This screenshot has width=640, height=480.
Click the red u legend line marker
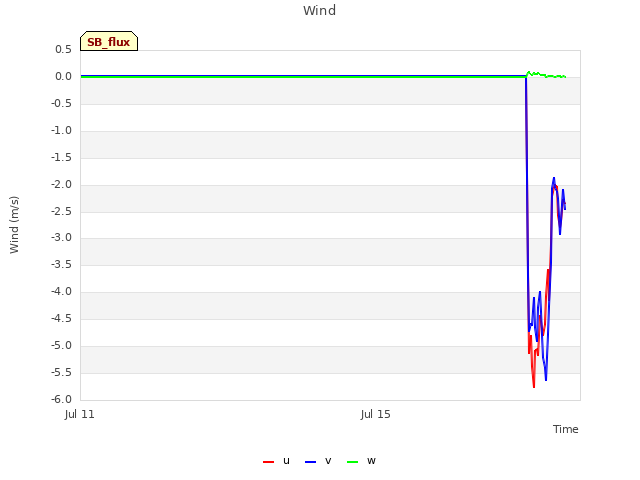268,462
